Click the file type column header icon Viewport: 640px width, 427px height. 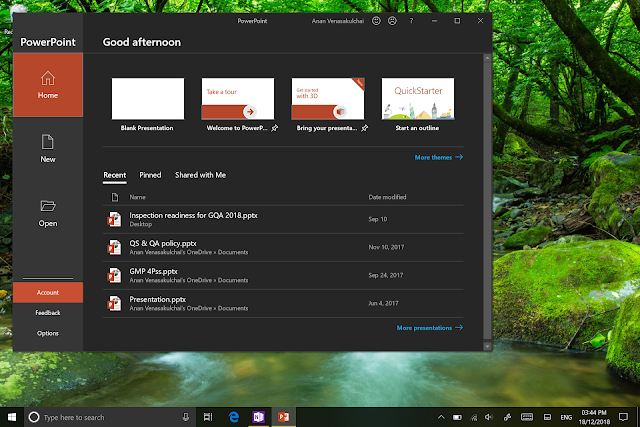coord(115,197)
